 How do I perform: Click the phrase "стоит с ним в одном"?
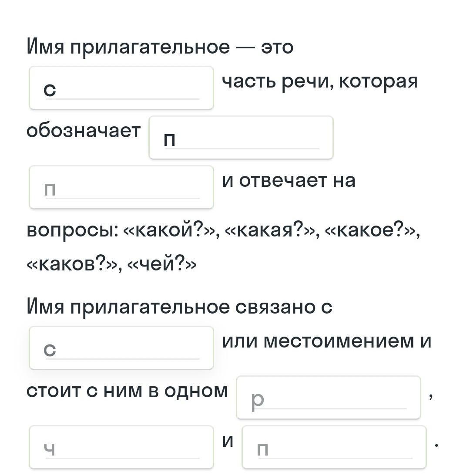point(127,391)
